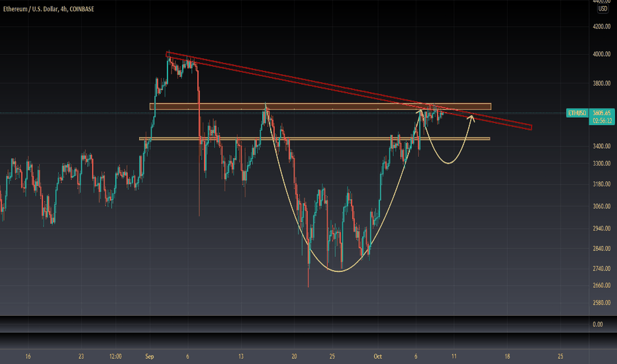Click the 3060.00 price axis label
The width and height of the screenshot is (617, 364).
tap(602, 206)
